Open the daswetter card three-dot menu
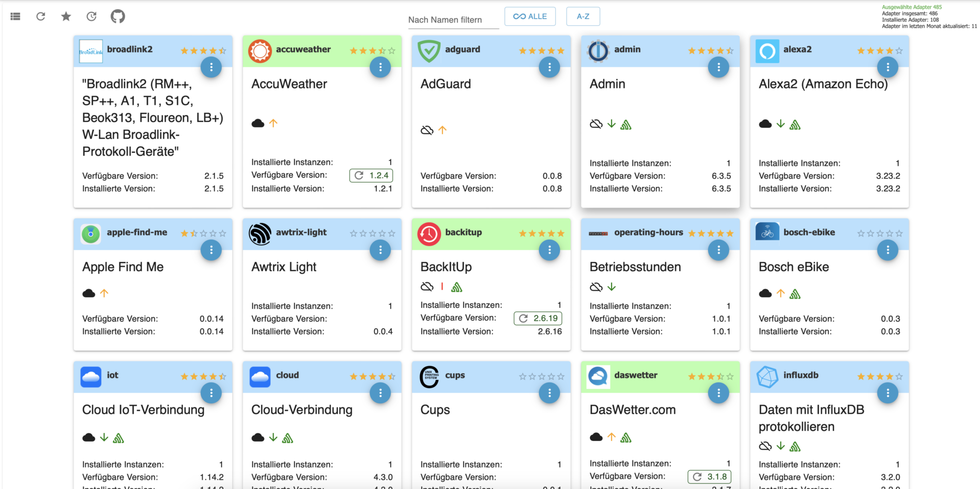980x489 pixels. pyautogui.click(x=719, y=393)
